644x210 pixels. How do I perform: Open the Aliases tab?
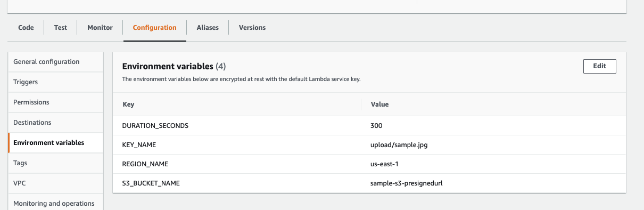point(208,28)
